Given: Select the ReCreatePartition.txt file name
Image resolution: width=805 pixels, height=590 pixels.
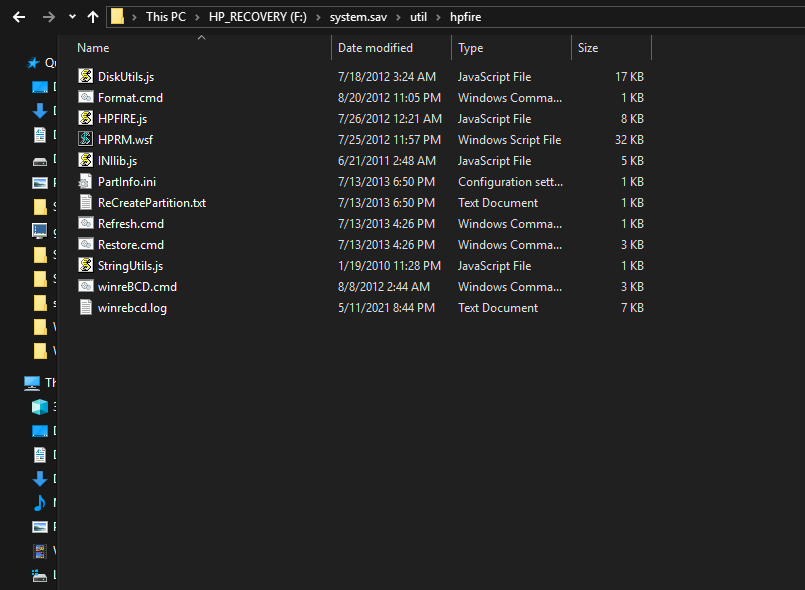Looking at the screenshot, I should click(x=152, y=203).
